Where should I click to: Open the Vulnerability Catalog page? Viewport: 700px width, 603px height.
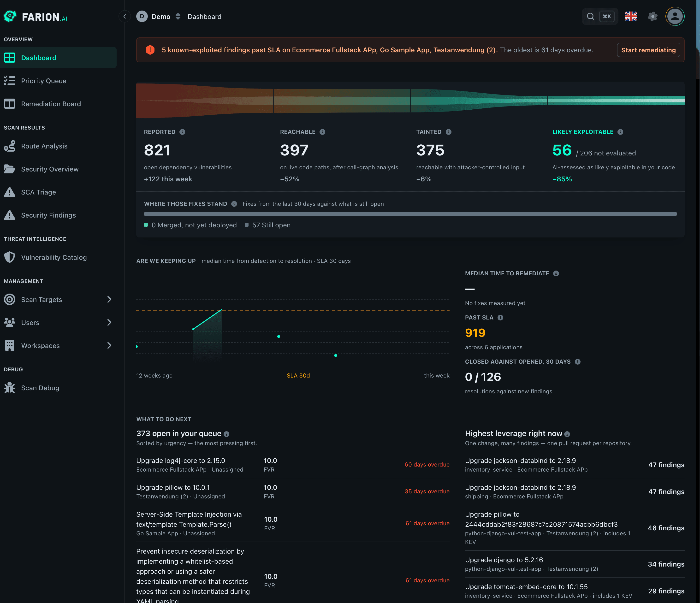coord(58,257)
